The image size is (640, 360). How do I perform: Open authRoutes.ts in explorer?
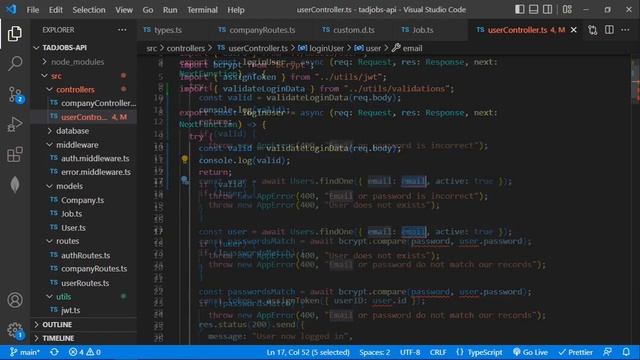click(x=86, y=255)
